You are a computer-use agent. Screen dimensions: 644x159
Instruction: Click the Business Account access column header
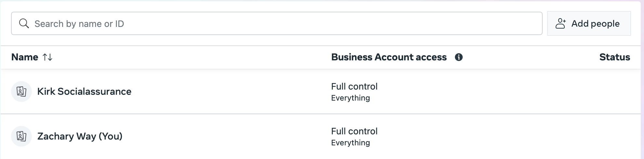389,57
